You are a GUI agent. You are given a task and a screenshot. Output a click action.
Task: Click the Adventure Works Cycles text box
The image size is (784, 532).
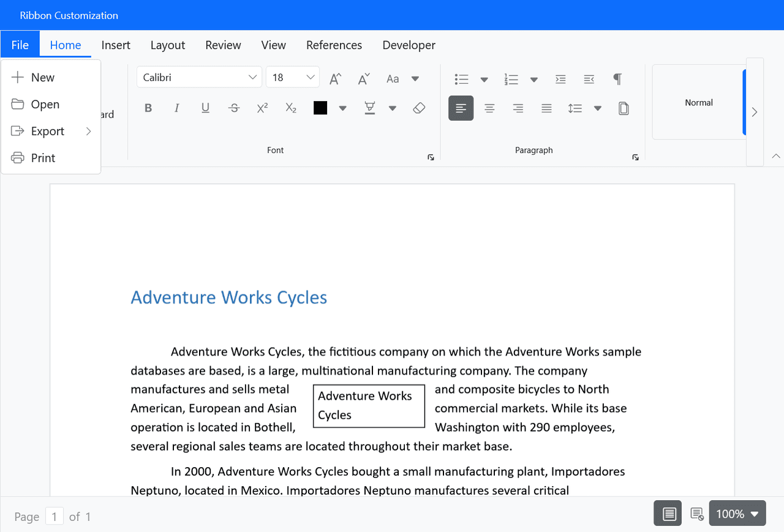click(x=369, y=406)
